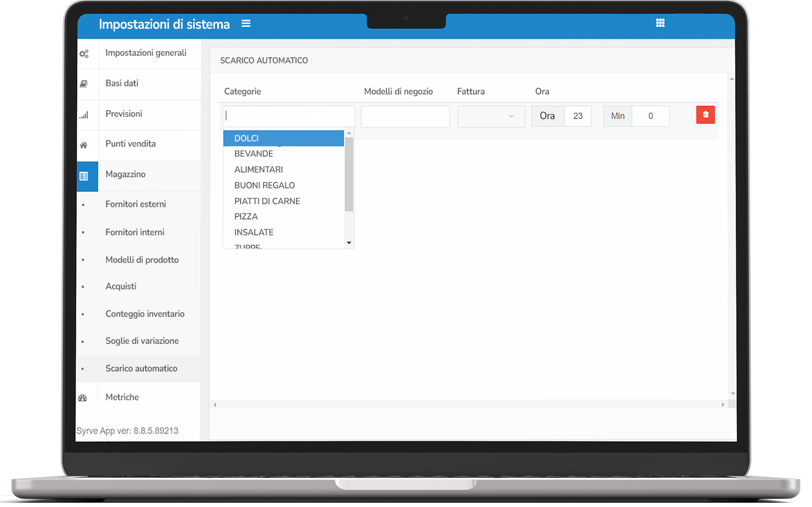Click the home icon for Punti vendita
The width and height of the screenshot is (812, 507).
tap(84, 145)
